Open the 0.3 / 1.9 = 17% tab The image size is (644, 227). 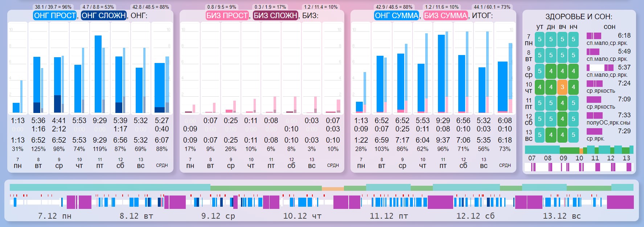pos(270,7)
